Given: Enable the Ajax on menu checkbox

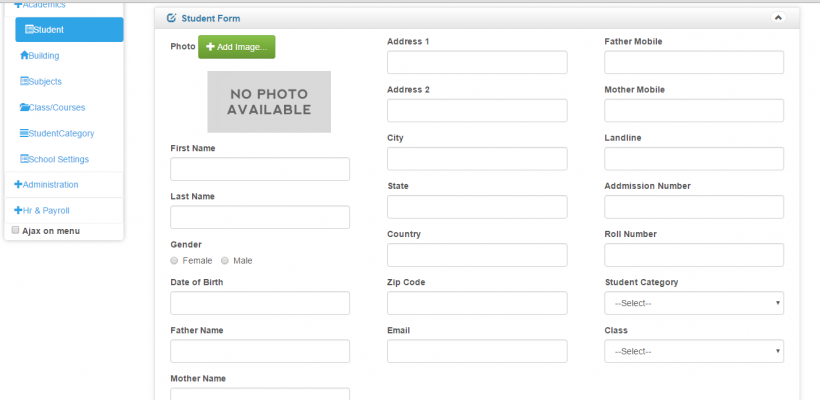Looking at the screenshot, I should 15,230.
